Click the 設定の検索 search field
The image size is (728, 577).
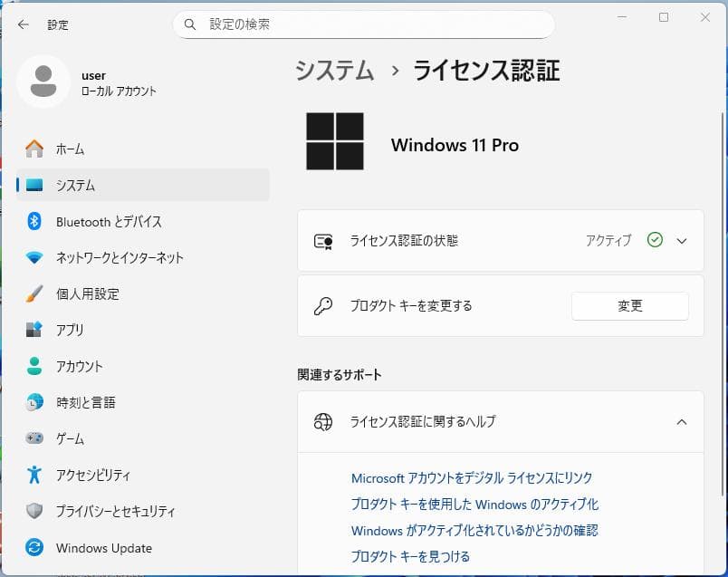362,24
